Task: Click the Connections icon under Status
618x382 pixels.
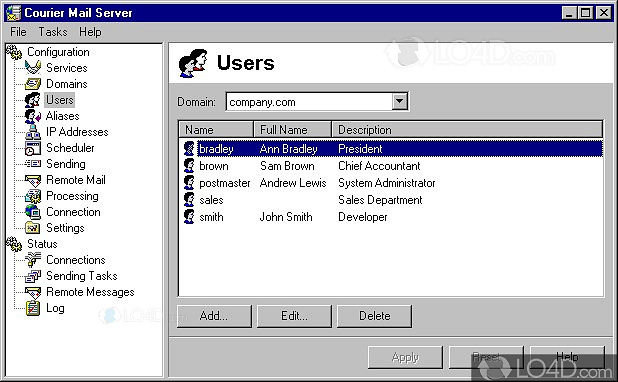Action: pos(33,260)
